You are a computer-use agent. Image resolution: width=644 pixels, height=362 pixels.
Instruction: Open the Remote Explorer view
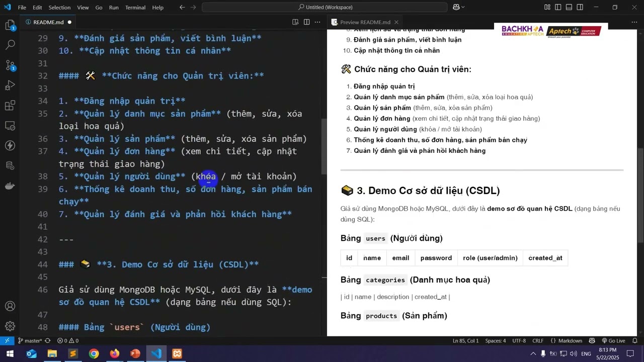10,126
